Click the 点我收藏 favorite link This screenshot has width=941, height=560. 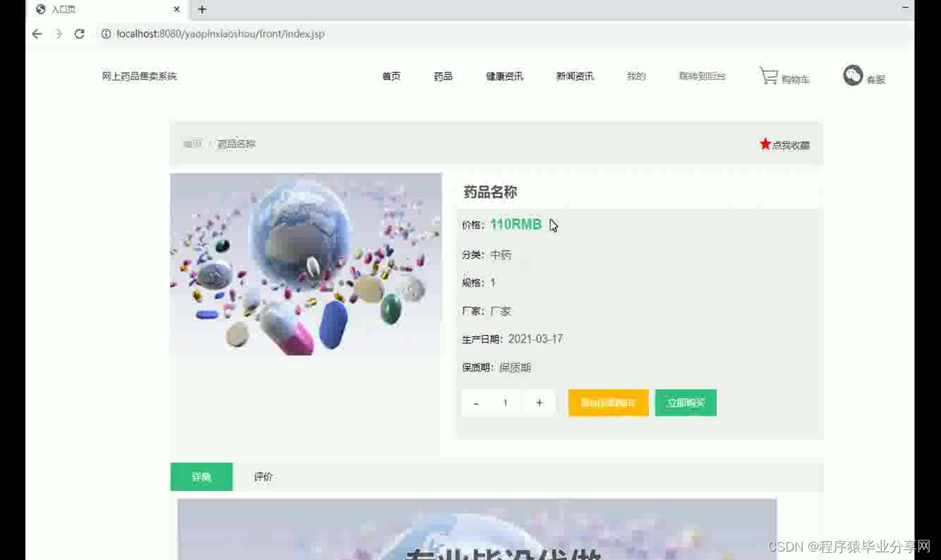pos(791,145)
